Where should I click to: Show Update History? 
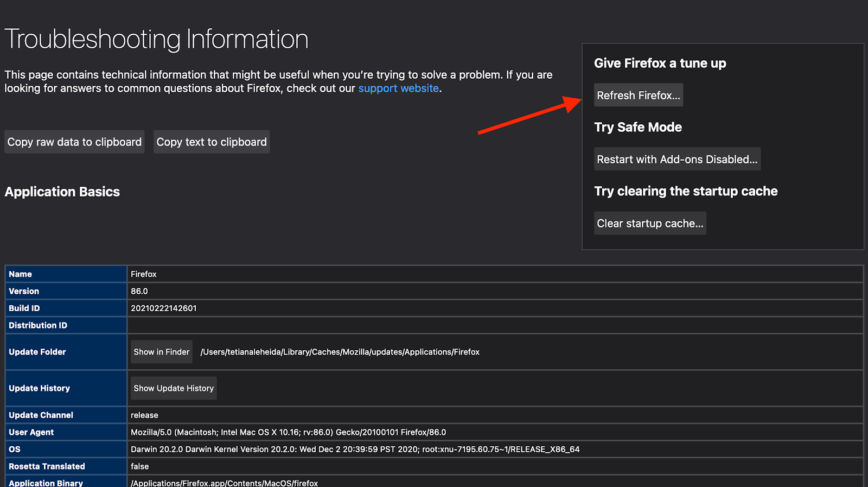pyautogui.click(x=174, y=388)
